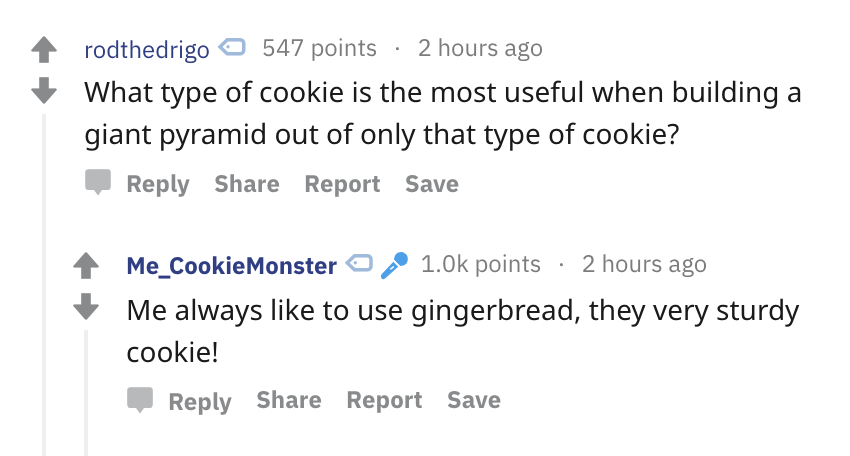Viewport: 850px width, 456px height.
Task: Click the blue microphone icon next to Me_CookieMonster
Action: (x=394, y=265)
